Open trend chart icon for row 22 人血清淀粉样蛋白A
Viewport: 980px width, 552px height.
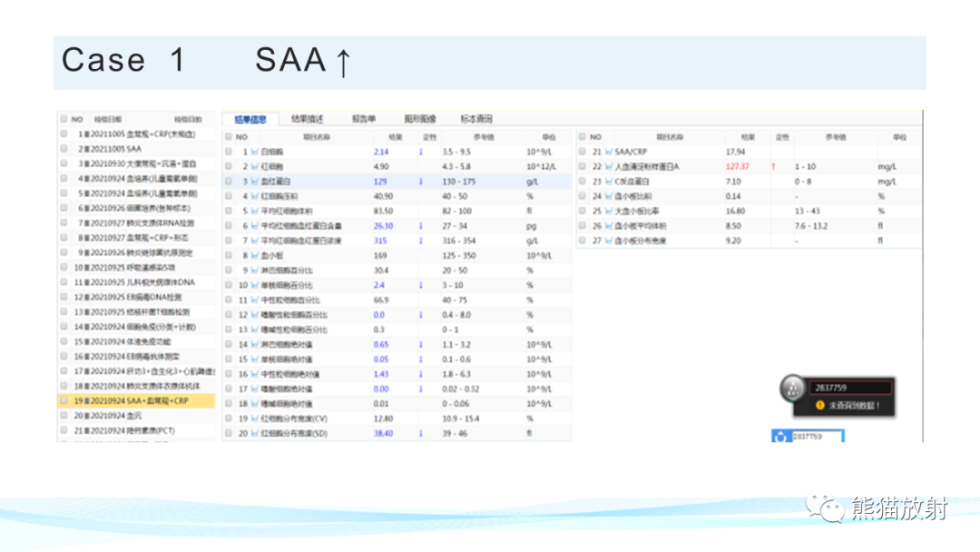(x=609, y=167)
